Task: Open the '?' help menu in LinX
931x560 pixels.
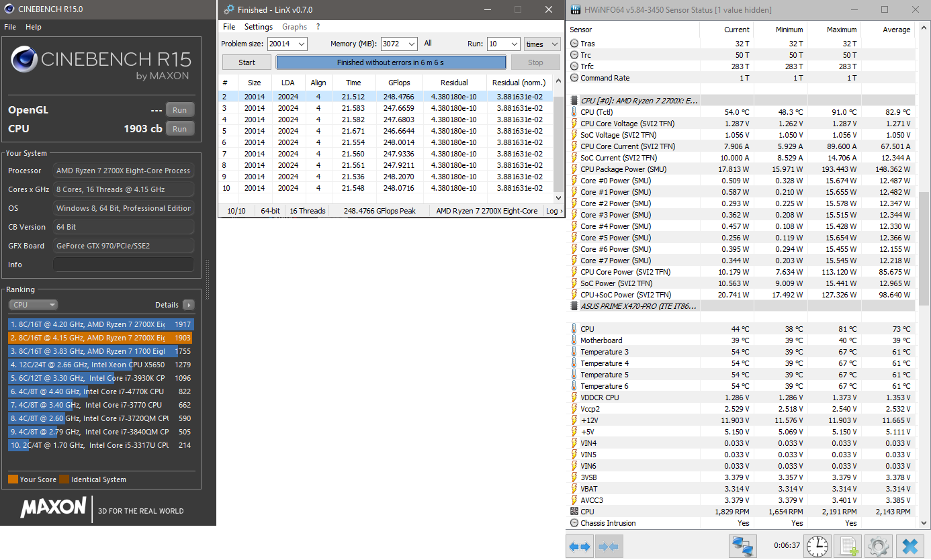Action: coord(318,27)
